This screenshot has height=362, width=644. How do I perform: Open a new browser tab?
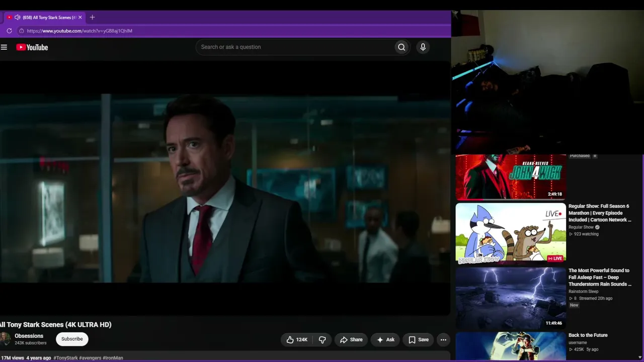pyautogui.click(x=92, y=17)
